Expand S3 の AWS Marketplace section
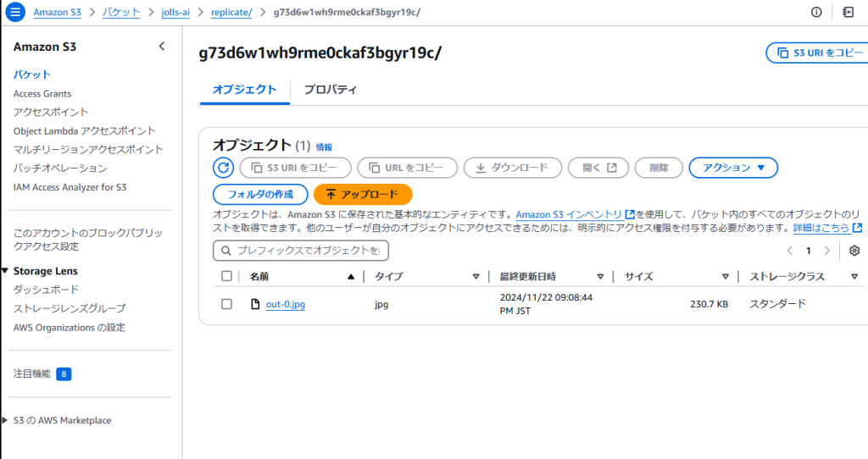The width and height of the screenshot is (868, 459). coord(5,420)
